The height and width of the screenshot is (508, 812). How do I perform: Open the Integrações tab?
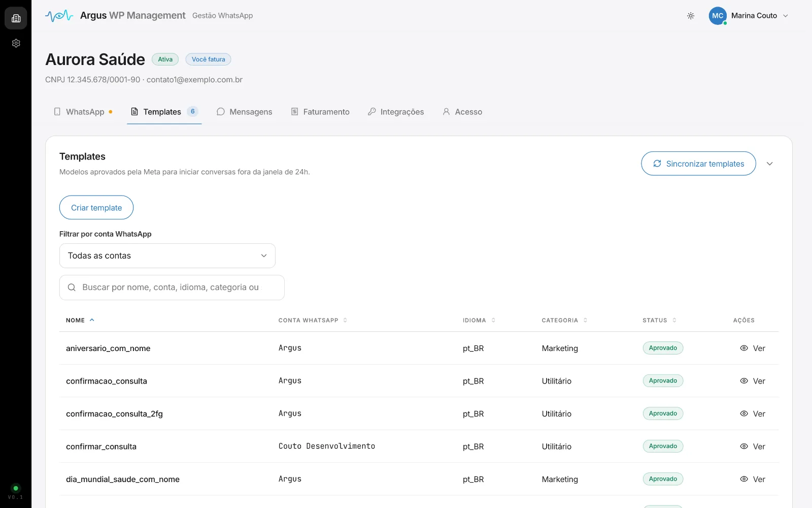click(396, 112)
